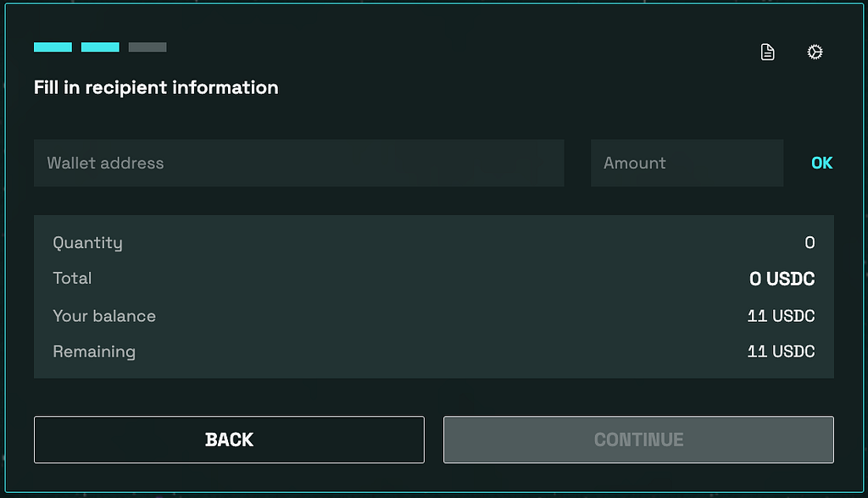Click the Your balance 11 USDC value
This screenshot has height=498, width=868.
pyautogui.click(x=781, y=316)
